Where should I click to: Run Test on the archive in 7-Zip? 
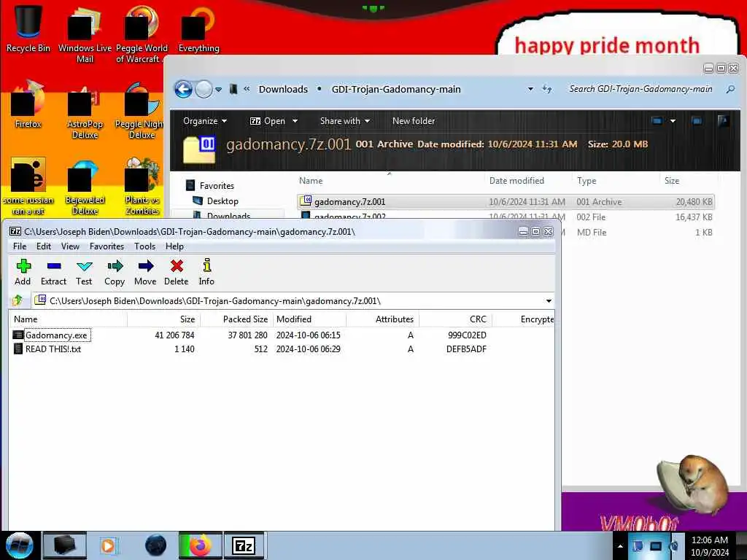point(84,273)
